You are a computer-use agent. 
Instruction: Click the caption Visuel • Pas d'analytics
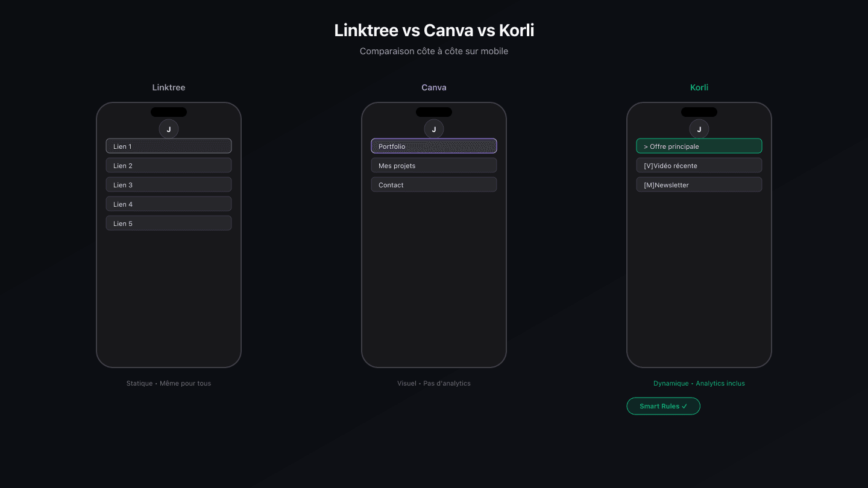click(x=434, y=383)
